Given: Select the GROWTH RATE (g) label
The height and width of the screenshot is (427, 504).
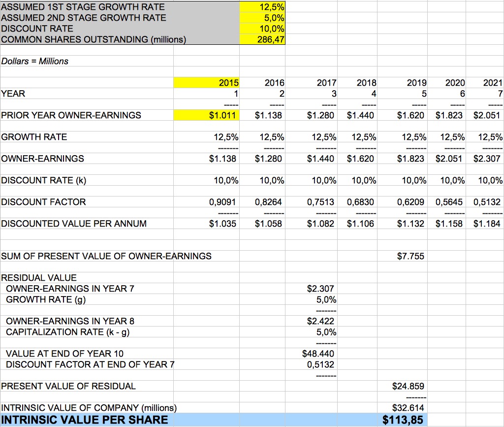Looking at the screenshot, I should point(46,299).
